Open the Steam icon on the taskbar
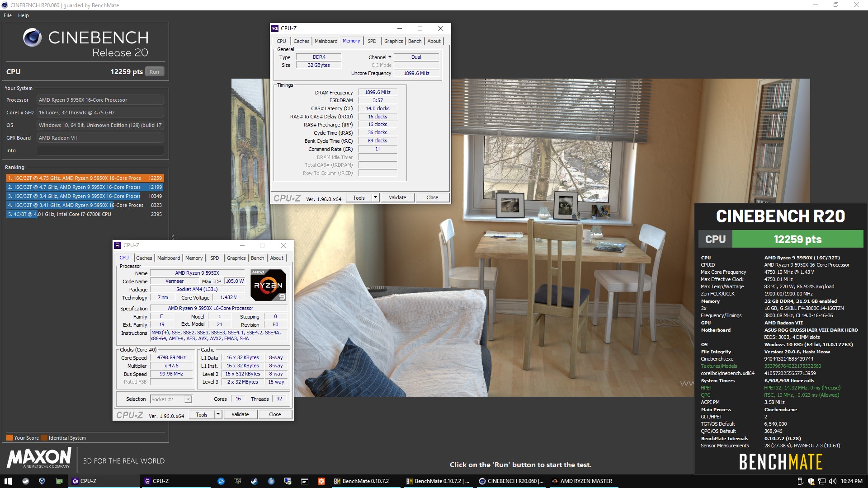This screenshot has height=488, width=868. tap(254, 481)
